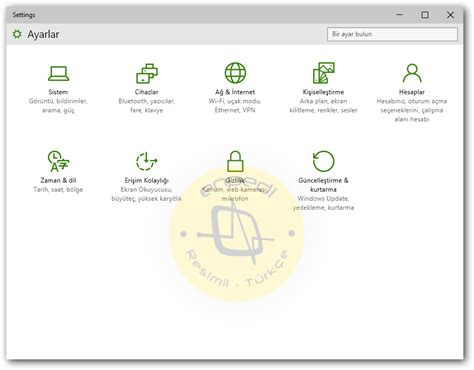474x370 pixels.
Task: Click 'Görüntü, bildirimler, arama, güç' description
Action: [x=58, y=106]
